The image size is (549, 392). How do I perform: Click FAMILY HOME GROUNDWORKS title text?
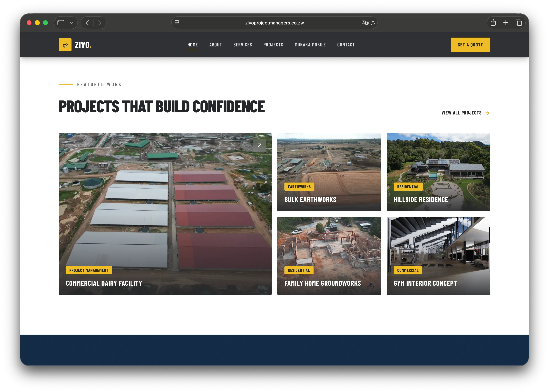[x=322, y=283]
